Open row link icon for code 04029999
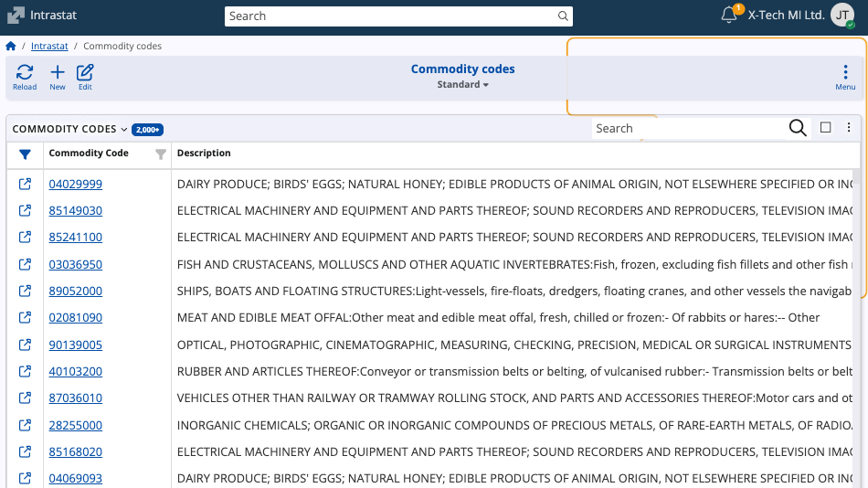Image resolution: width=868 pixels, height=488 pixels. pos(26,184)
